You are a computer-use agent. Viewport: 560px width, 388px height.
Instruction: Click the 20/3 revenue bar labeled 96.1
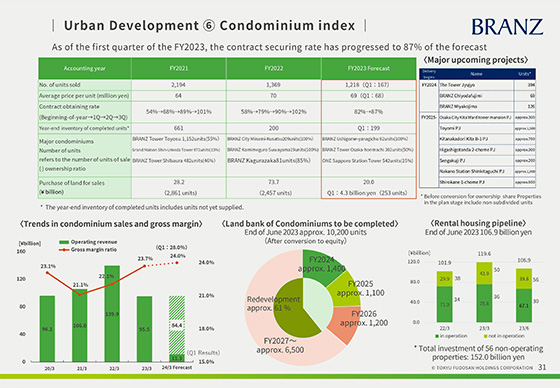(47, 329)
